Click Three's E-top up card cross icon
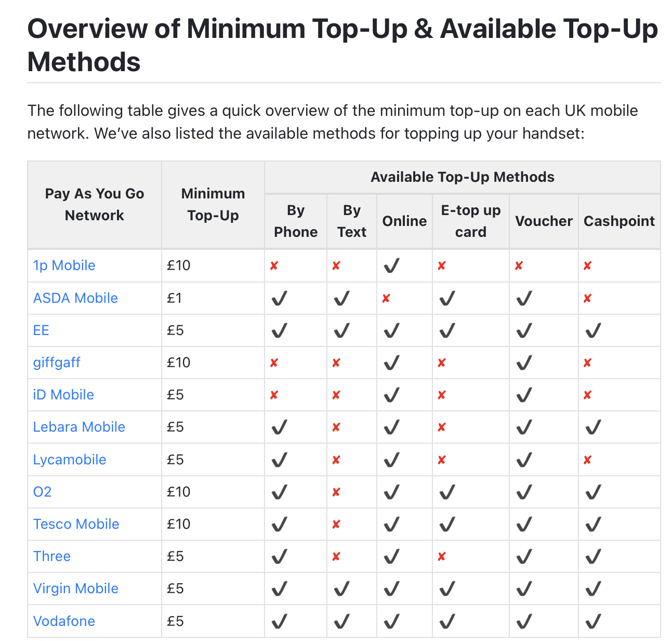Screen dimensions: 672x641 click(x=442, y=557)
